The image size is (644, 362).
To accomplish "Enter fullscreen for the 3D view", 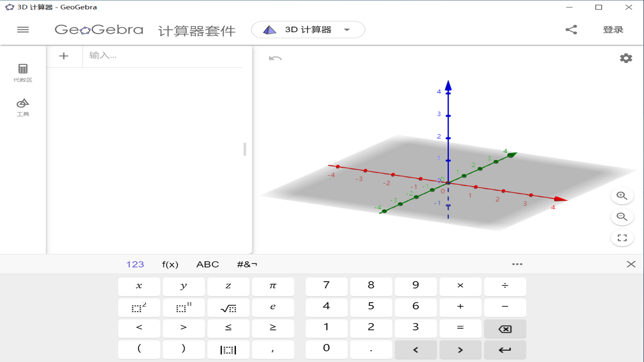I will coord(622,238).
